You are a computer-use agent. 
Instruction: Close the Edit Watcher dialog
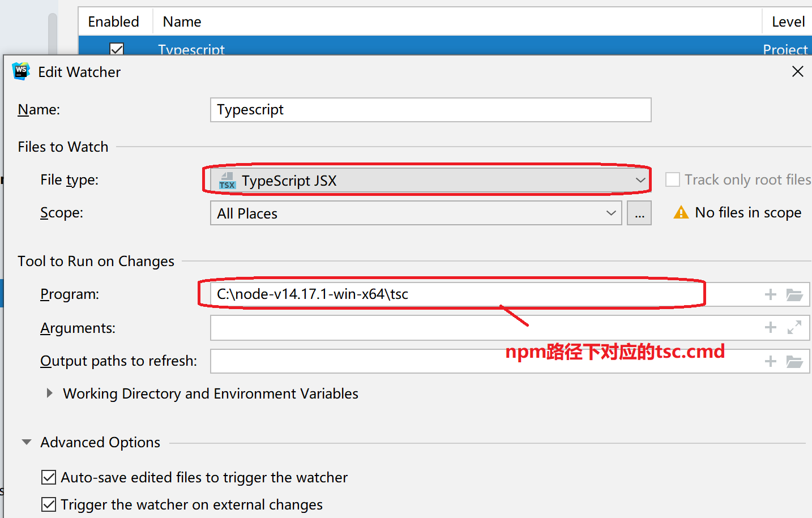797,71
